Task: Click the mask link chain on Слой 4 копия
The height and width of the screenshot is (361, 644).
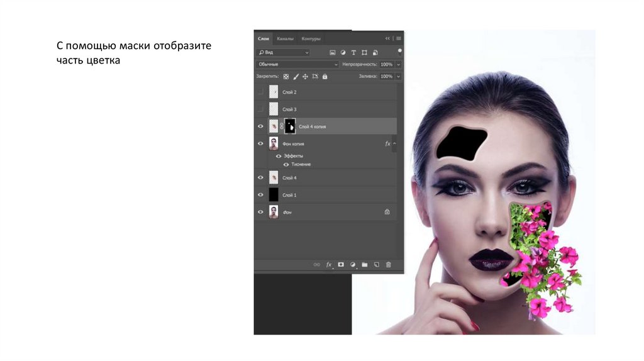Action: point(281,126)
